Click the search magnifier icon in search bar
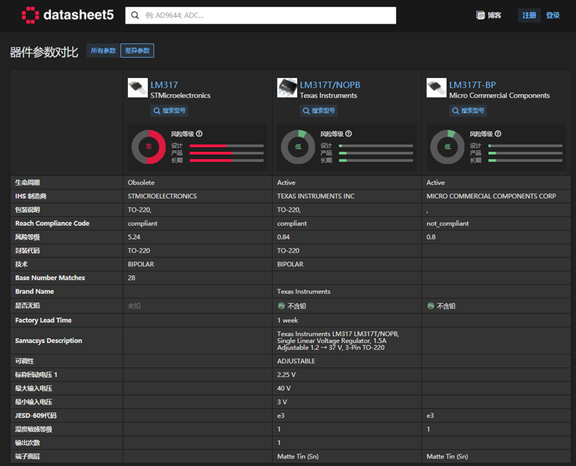 click(x=135, y=15)
